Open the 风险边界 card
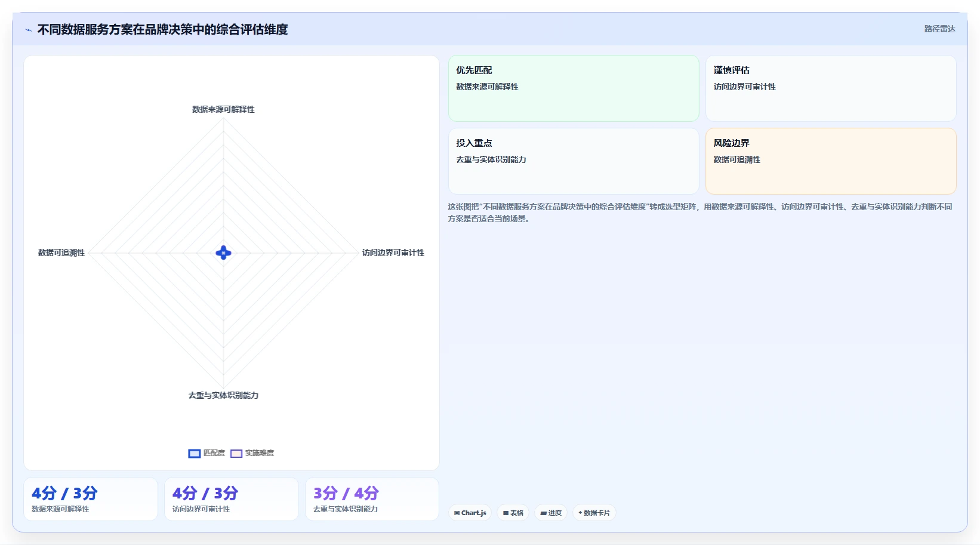Viewport: 980px width, 545px height. (831, 161)
